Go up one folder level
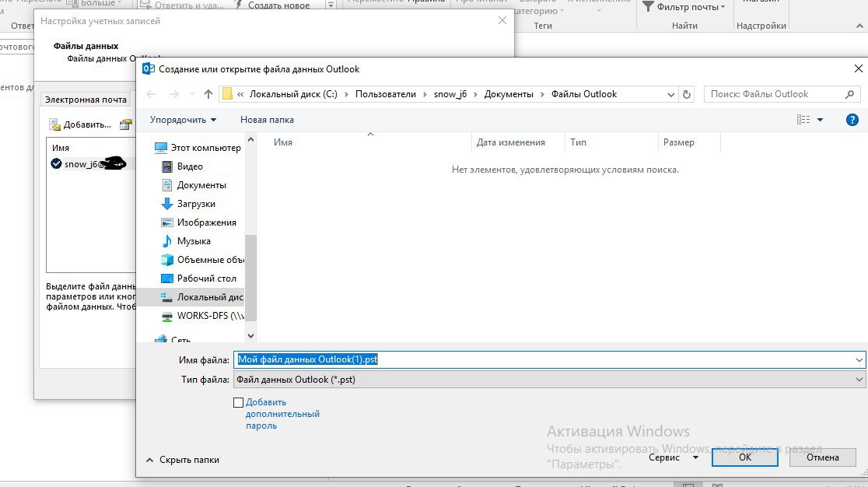Viewport: 868px width, 487px height. tap(208, 94)
